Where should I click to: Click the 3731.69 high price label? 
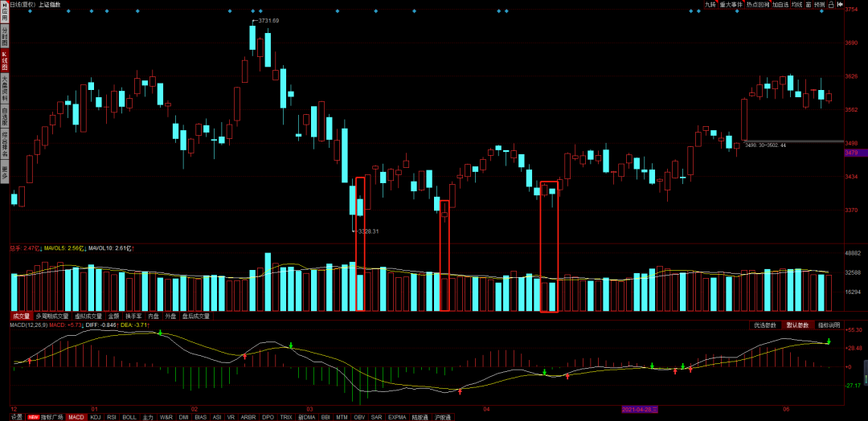click(x=268, y=21)
